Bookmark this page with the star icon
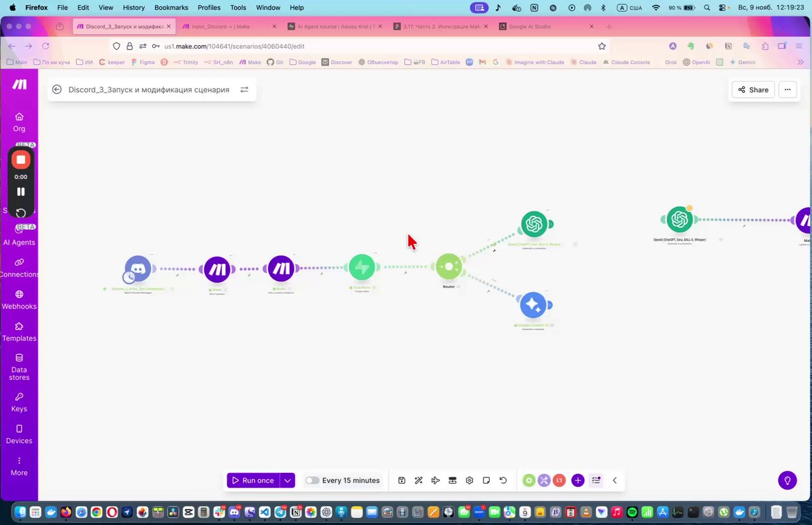Image resolution: width=812 pixels, height=525 pixels. pos(601,46)
